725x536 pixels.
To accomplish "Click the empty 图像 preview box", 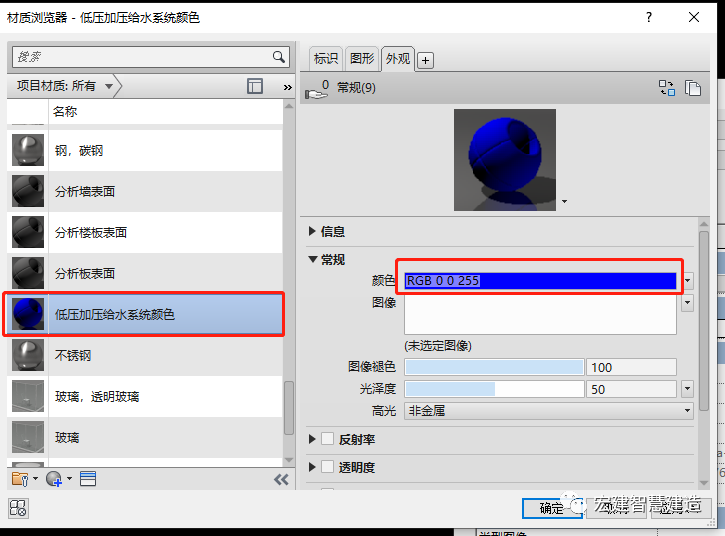I will (540, 314).
